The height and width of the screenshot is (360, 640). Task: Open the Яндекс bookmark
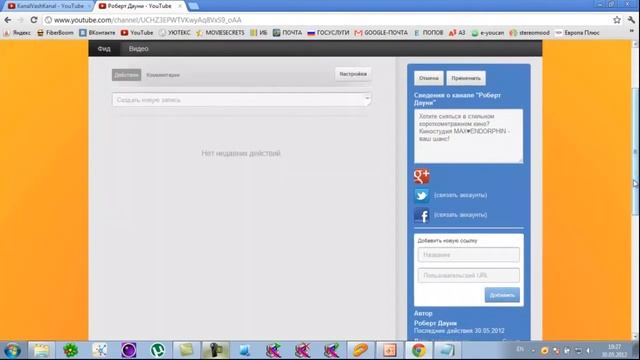(x=17, y=33)
